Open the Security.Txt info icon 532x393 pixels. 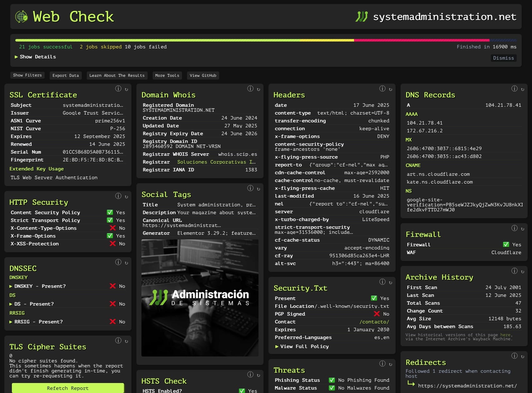[x=383, y=282]
